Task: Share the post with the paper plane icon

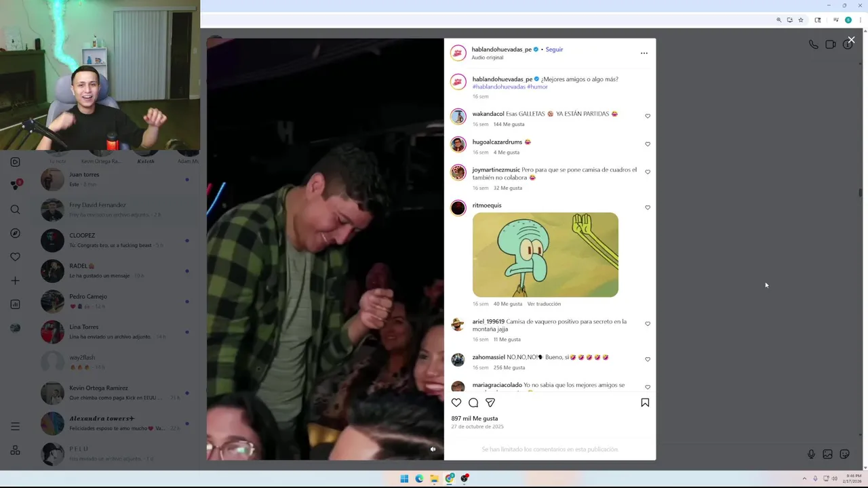Action: pos(490,403)
